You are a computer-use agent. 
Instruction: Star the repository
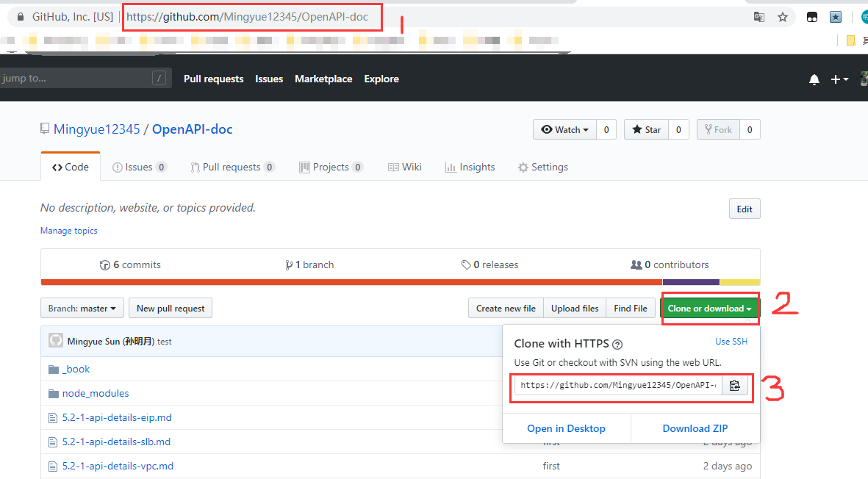pos(647,129)
